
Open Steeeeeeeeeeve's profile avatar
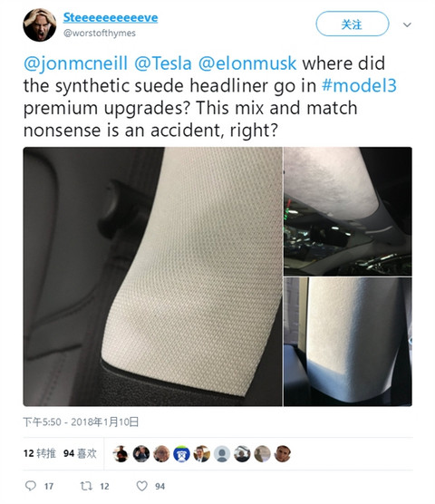pyautogui.click(x=40, y=25)
